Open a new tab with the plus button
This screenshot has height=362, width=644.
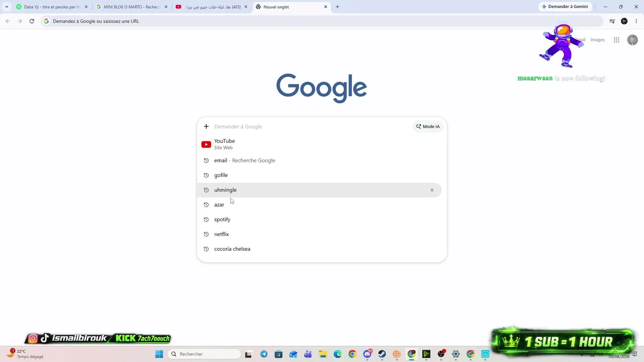coord(337,7)
